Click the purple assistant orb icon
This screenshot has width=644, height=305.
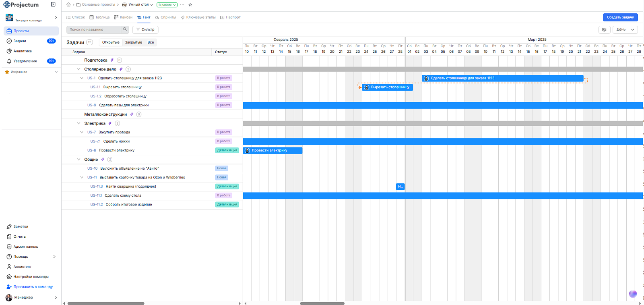633,294
